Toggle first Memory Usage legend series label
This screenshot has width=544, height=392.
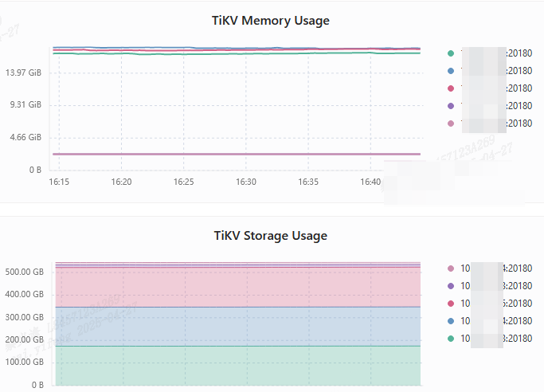pos(496,53)
